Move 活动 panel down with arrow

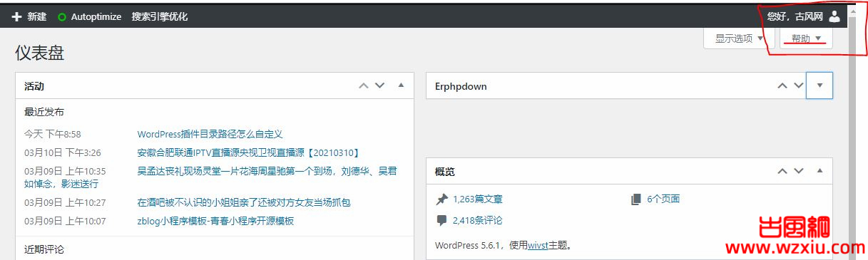[x=379, y=85]
